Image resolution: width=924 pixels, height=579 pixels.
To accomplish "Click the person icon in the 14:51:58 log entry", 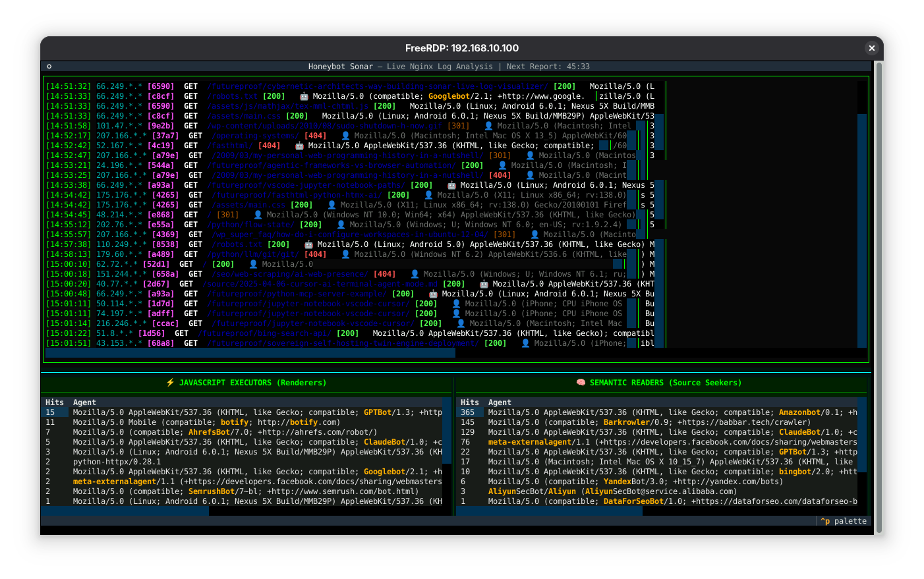I will coord(488,126).
